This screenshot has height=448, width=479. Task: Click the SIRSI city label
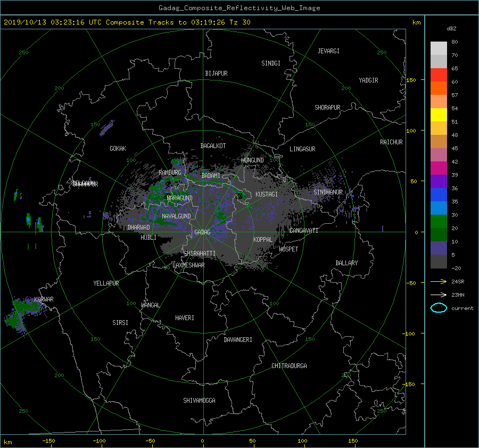(x=120, y=323)
